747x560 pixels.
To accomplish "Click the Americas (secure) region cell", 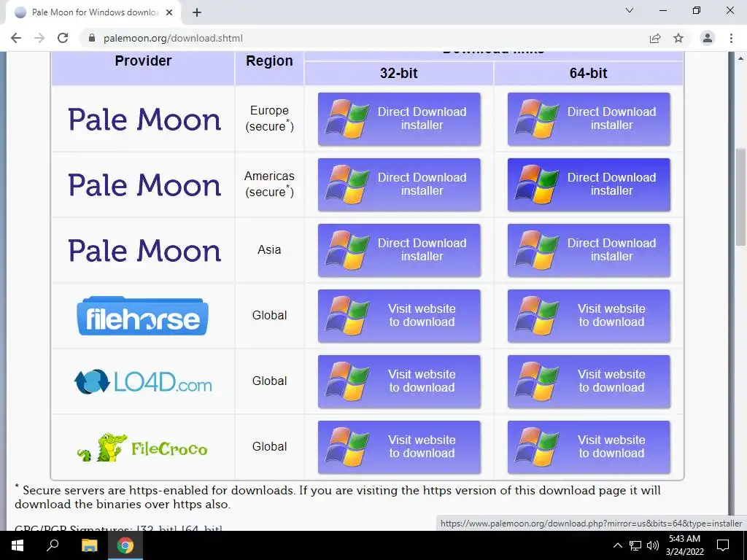I will click(269, 184).
